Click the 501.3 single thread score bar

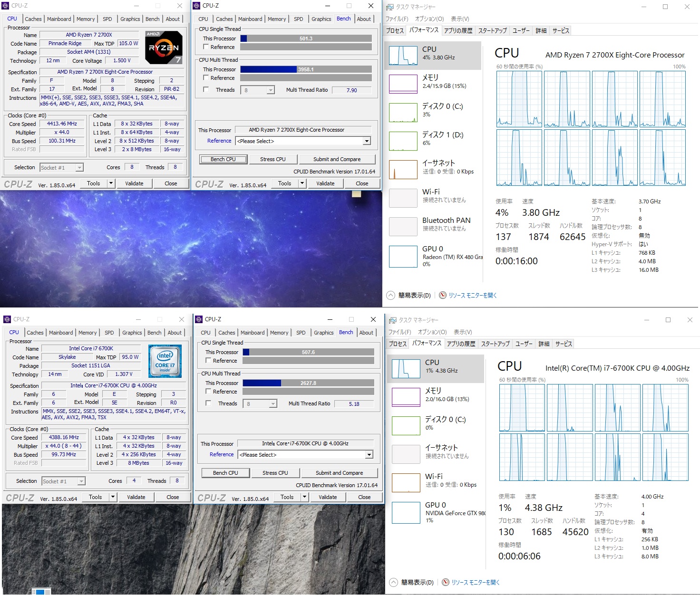click(306, 38)
